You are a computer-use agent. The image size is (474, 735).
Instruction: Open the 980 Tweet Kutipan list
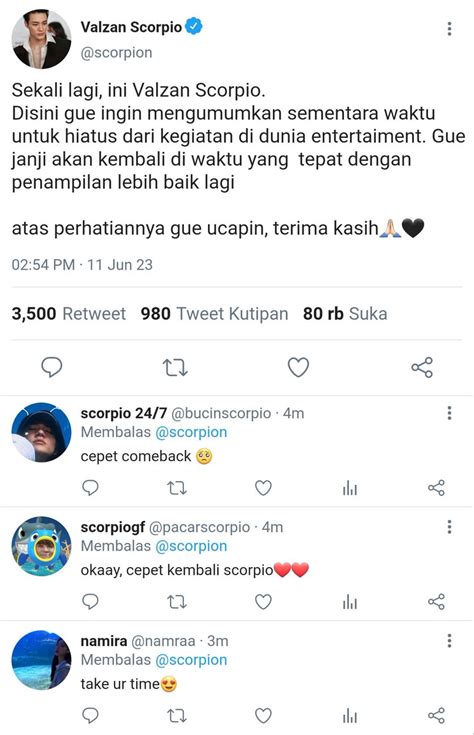click(214, 314)
